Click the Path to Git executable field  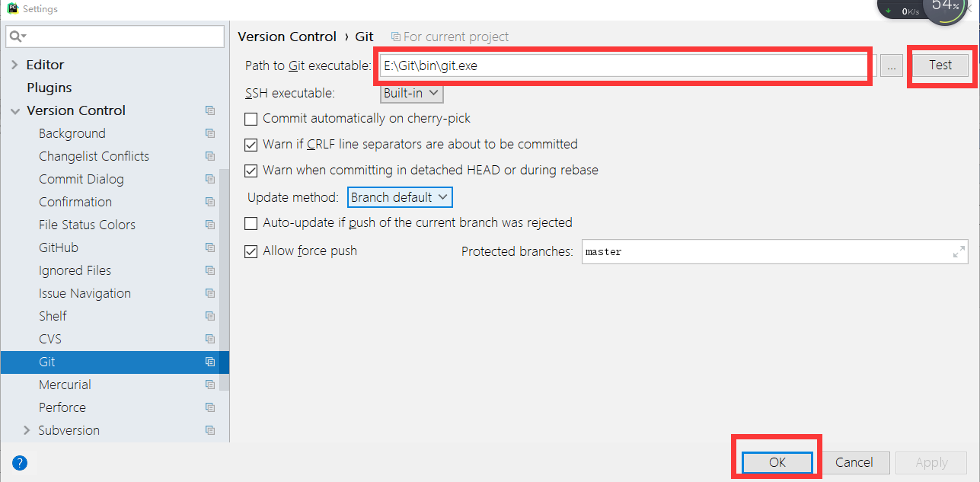(624, 66)
